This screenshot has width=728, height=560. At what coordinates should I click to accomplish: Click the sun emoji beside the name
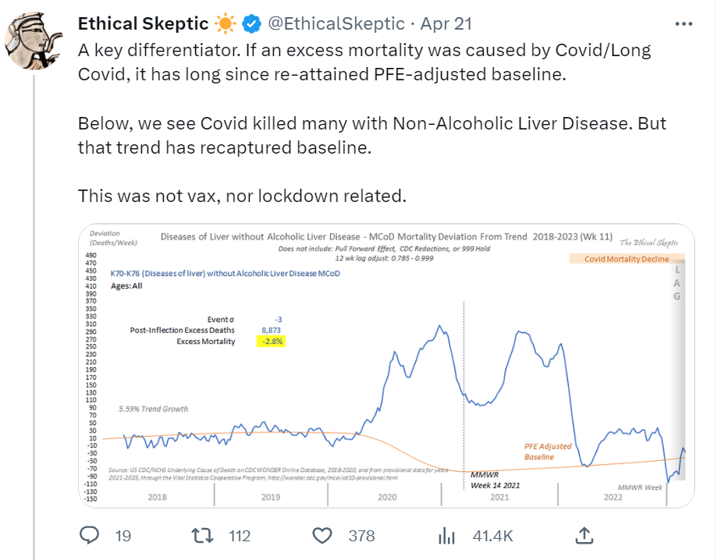click(226, 24)
